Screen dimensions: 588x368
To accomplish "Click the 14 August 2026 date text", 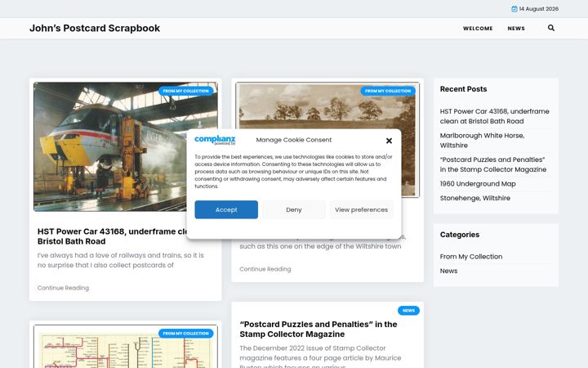I will click(538, 9).
